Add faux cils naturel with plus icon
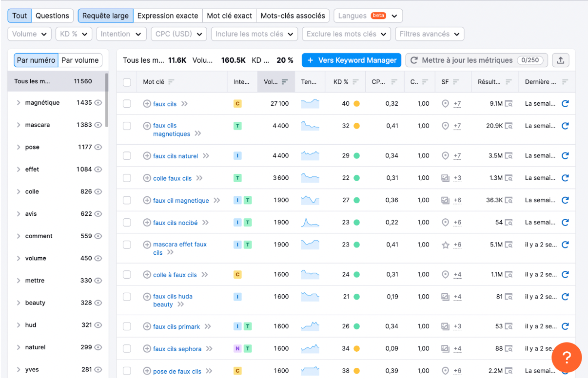This screenshot has width=588, height=379. coord(147,156)
